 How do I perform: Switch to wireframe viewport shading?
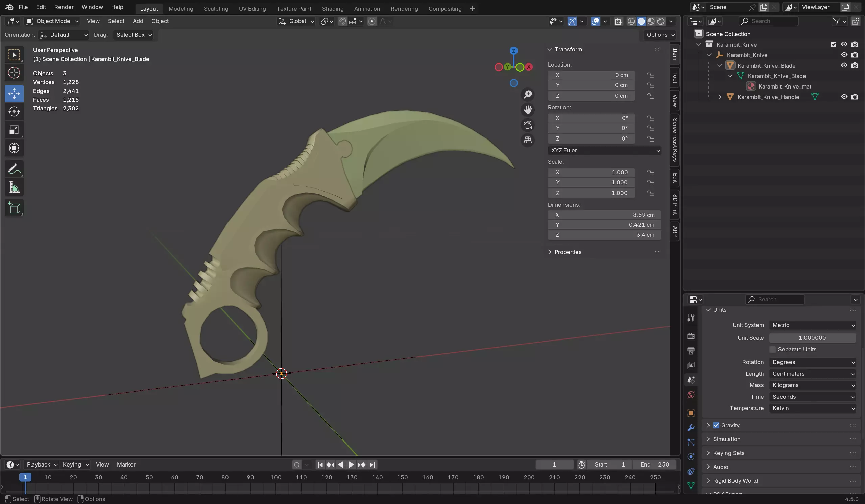631,21
